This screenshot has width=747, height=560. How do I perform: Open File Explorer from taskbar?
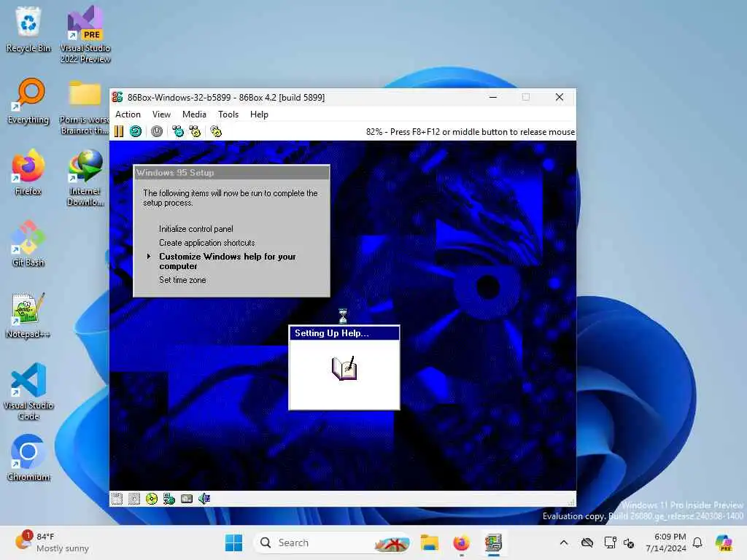(x=429, y=542)
